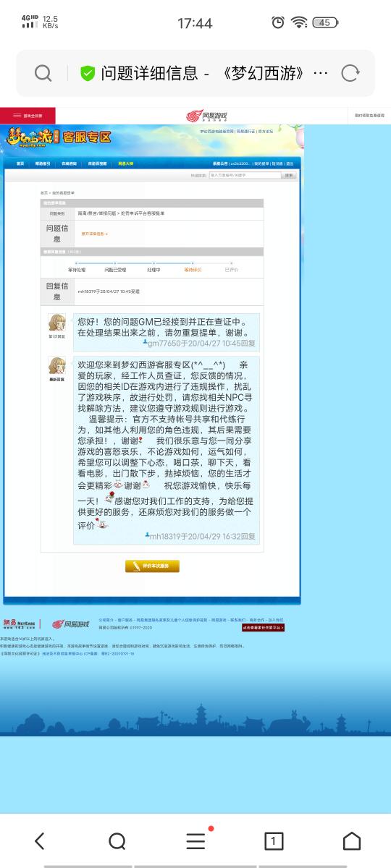This screenshot has height=868, width=391.
Task: Click the 评价本次服务 yellow button
Action: [152, 566]
